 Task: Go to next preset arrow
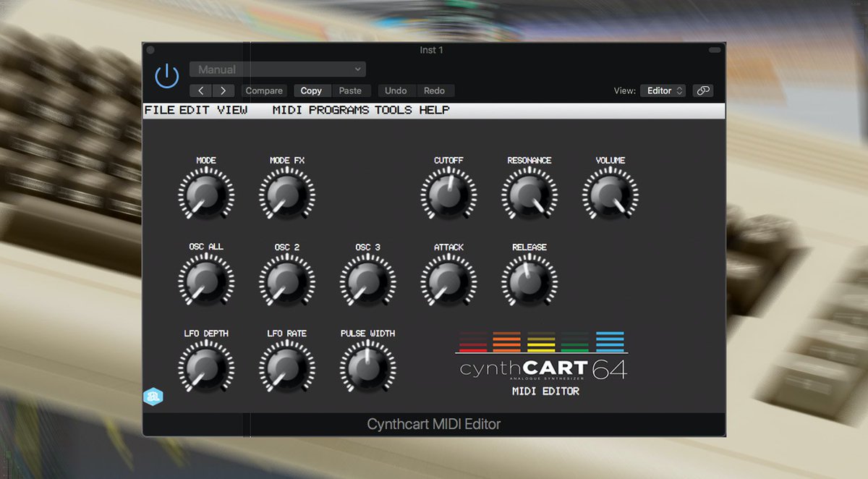click(x=224, y=90)
